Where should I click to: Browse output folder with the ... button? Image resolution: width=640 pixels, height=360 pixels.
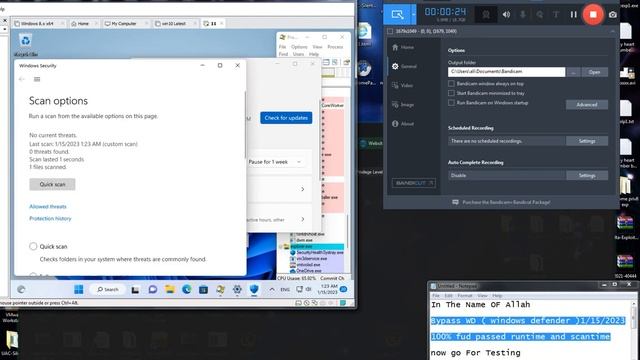(573, 72)
